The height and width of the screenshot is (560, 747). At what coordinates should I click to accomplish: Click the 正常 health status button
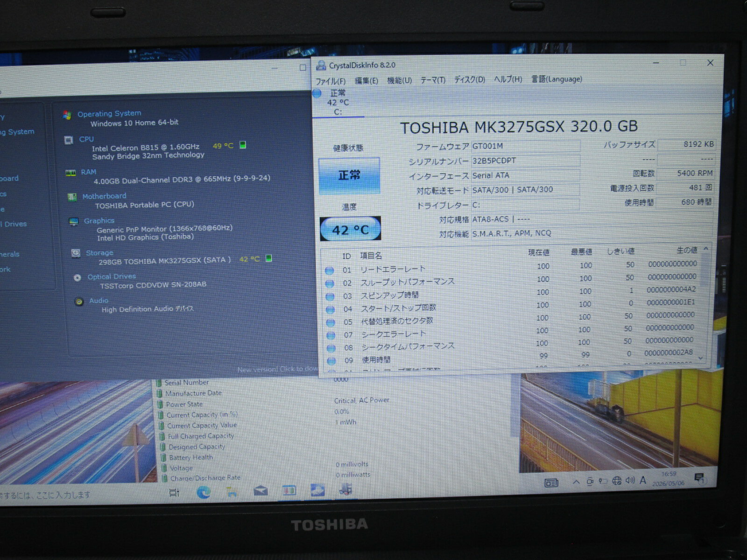(349, 175)
